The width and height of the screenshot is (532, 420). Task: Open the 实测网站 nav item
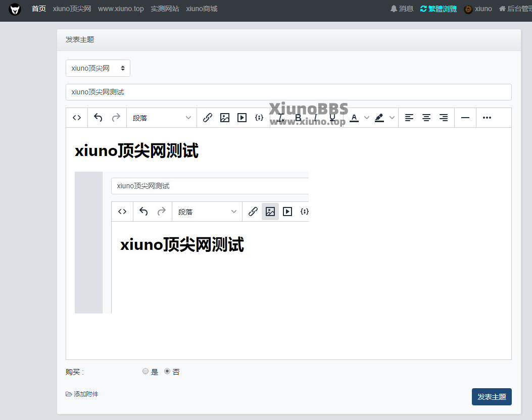click(165, 9)
